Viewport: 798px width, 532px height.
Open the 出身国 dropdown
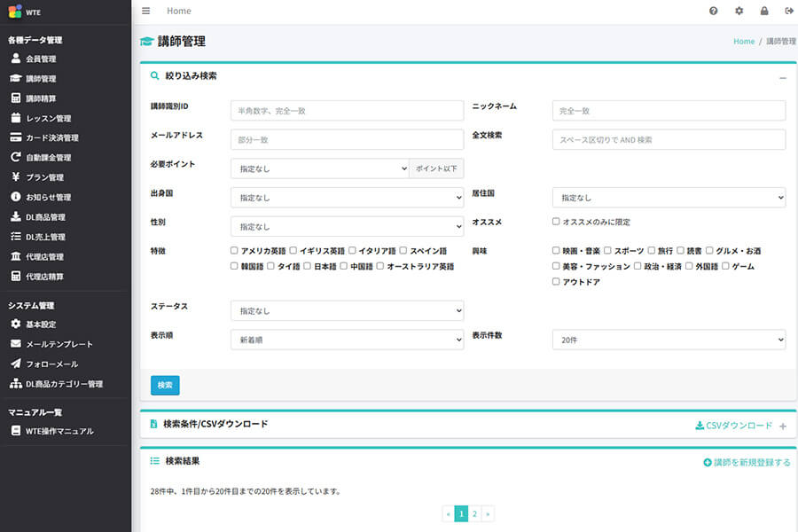(x=347, y=196)
